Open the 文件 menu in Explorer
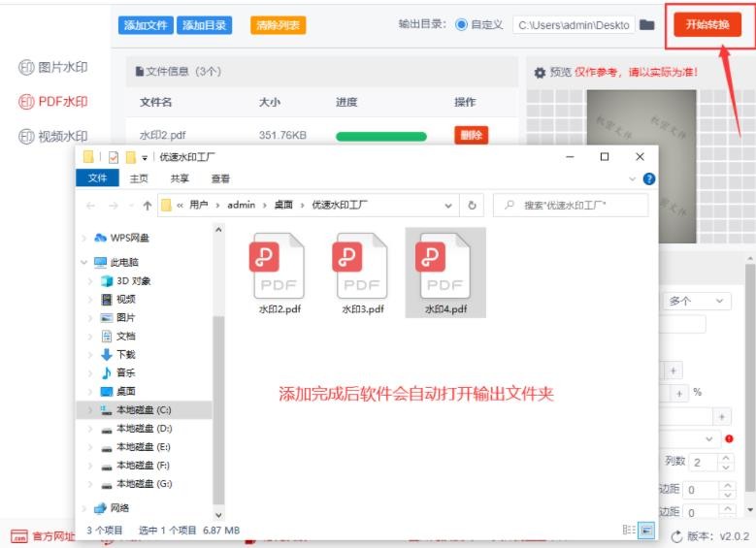Screen dimensions: 756x548 click(97, 178)
